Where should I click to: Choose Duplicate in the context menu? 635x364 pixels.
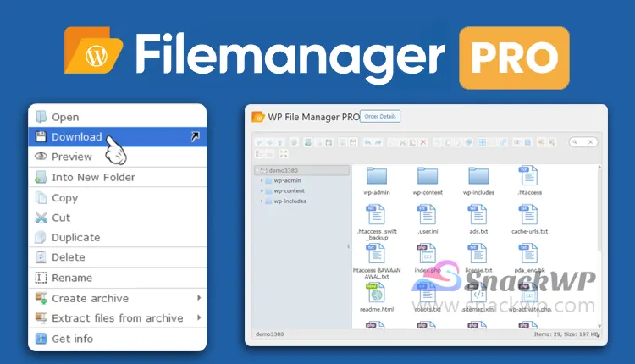click(x=117, y=238)
